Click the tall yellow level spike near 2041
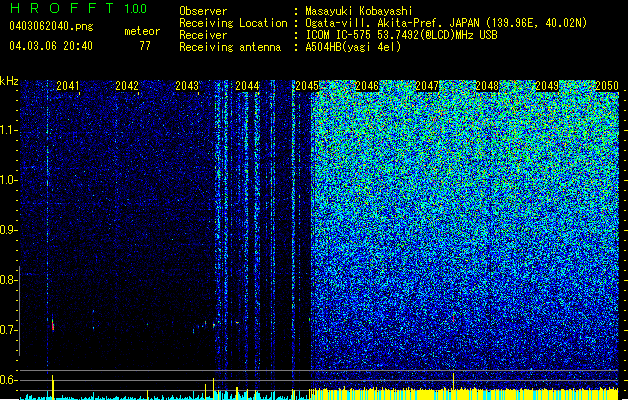629x400 pixels. coord(53,387)
